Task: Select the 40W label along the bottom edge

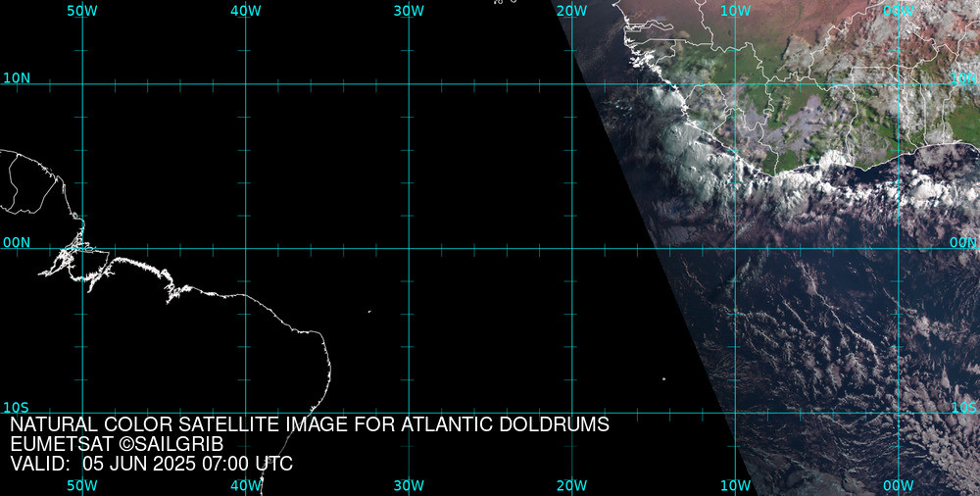Action: click(x=246, y=485)
